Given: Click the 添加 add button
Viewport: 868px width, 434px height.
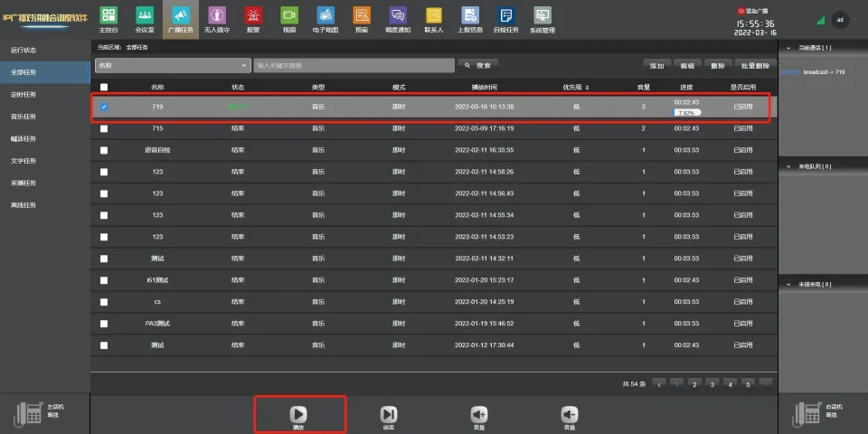Looking at the screenshot, I should [x=656, y=65].
